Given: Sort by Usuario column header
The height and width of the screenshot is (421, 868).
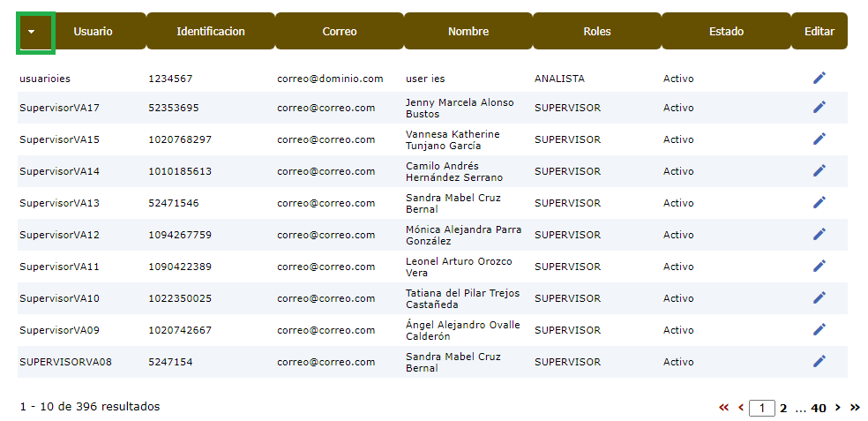Looking at the screenshot, I should [x=93, y=31].
